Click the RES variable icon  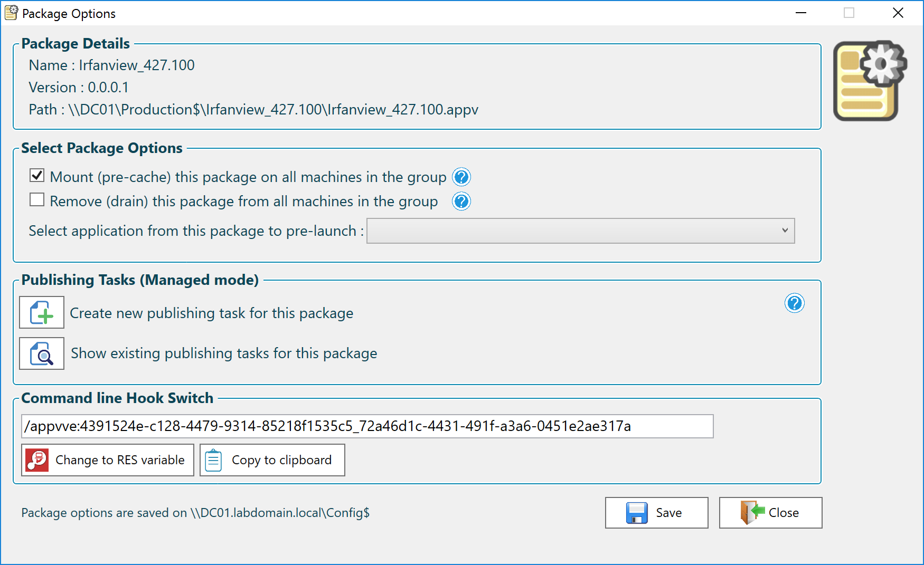tap(37, 460)
